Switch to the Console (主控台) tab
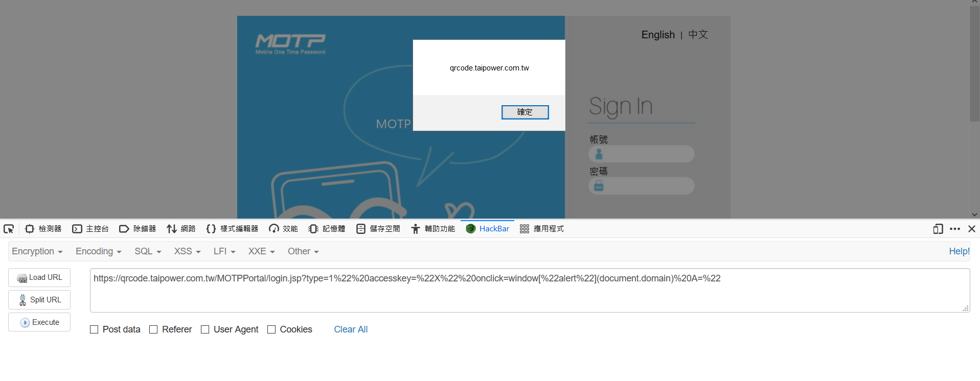 [x=90, y=229]
